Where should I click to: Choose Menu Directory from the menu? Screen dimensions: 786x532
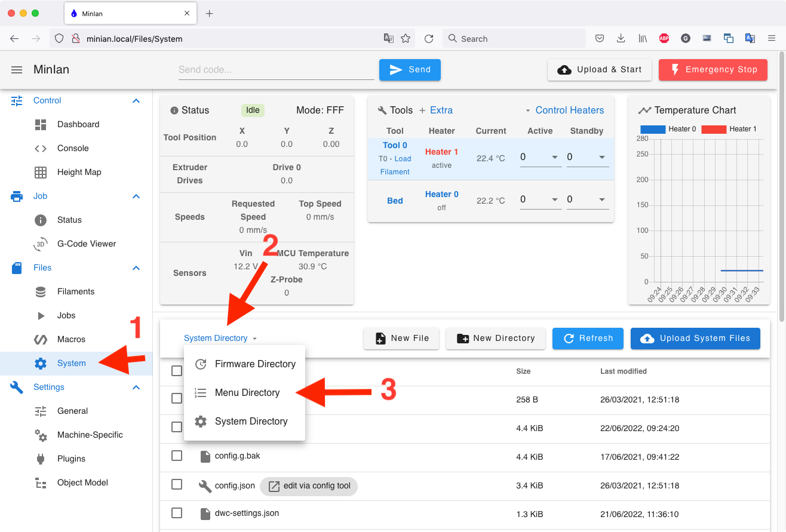245,392
